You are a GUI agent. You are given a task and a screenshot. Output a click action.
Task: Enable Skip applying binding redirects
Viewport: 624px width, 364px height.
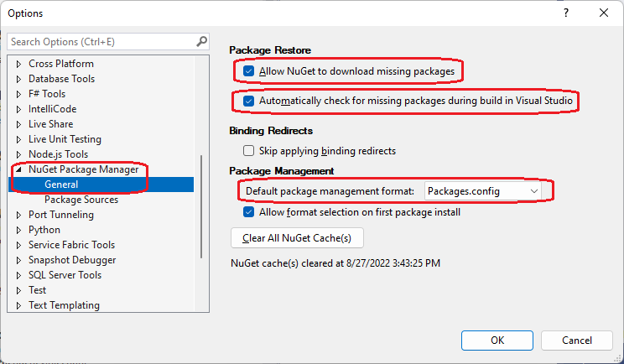click(x=249, y=151)
